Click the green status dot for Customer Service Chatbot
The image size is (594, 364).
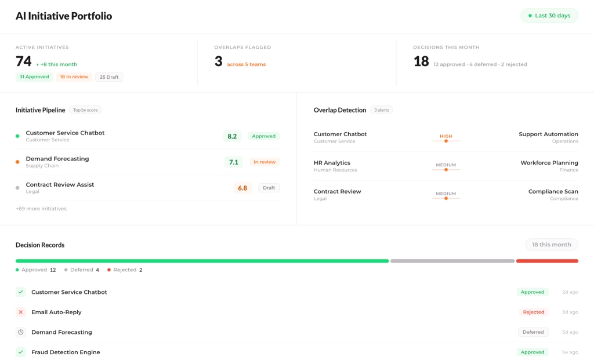pyautogui.click(x=17, y=136)
